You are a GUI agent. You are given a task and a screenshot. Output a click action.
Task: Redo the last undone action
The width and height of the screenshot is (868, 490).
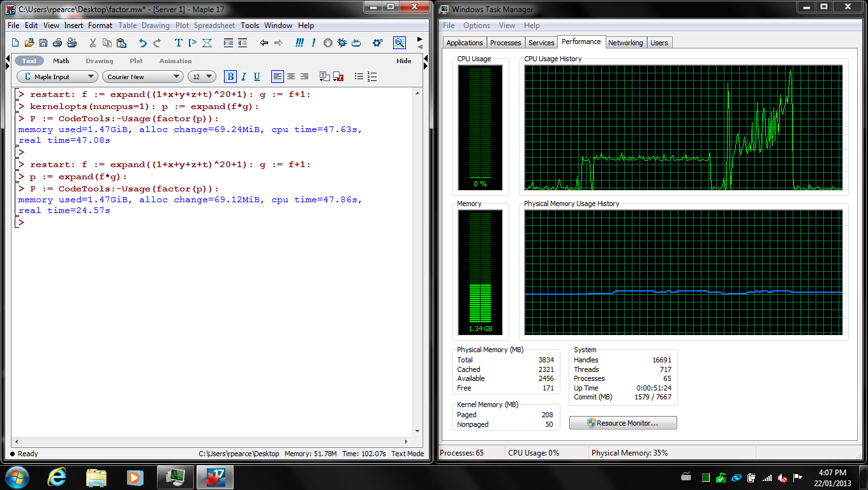click(x=157, y=43)
